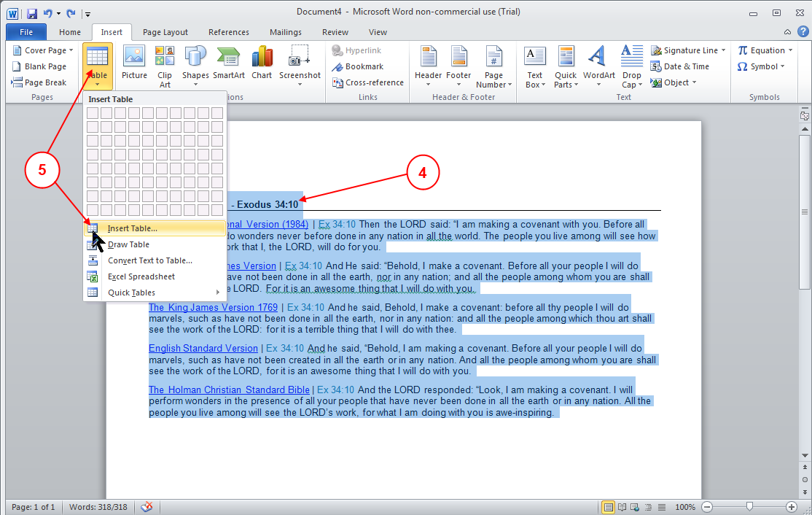812x515 pixels.
Task: Click the Words: 318/318 count
Action: (98, 507)
